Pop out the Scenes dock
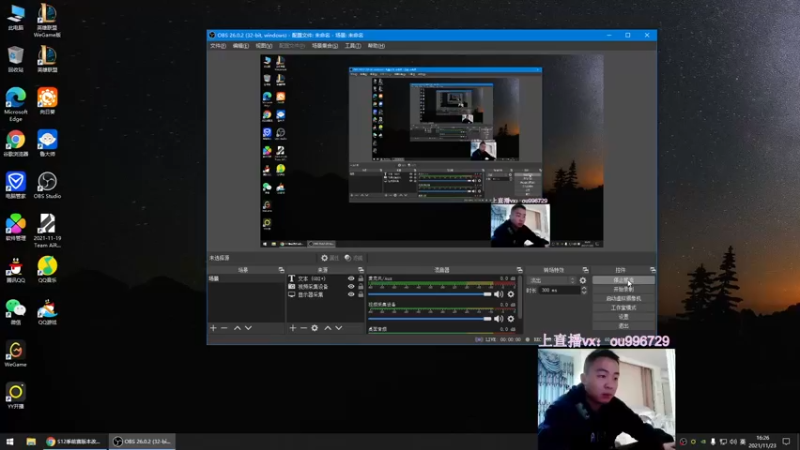This screenshot has height=450, width=800. [x=281, y=270]
